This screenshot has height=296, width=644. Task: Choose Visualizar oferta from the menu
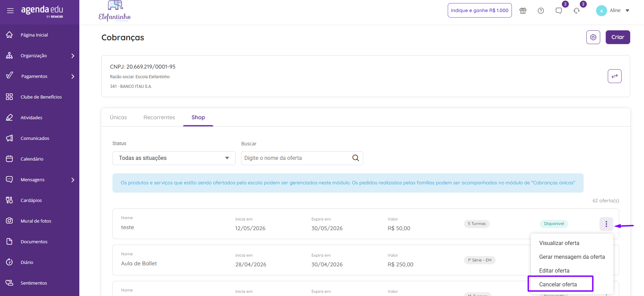tap(559, 243)
